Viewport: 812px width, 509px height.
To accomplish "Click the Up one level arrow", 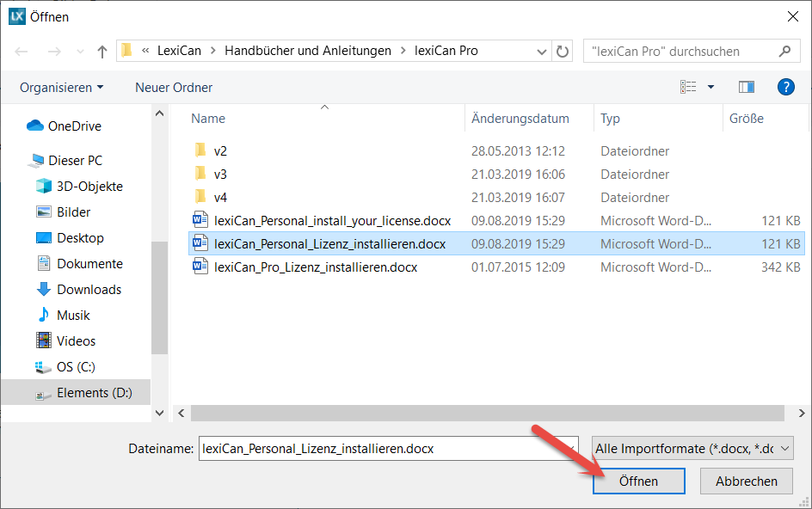I will tap(102, 52).
